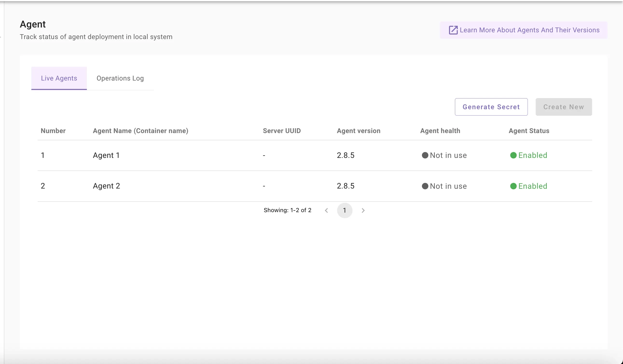Click the Agent version column header
623x364 pixels.
359,131
